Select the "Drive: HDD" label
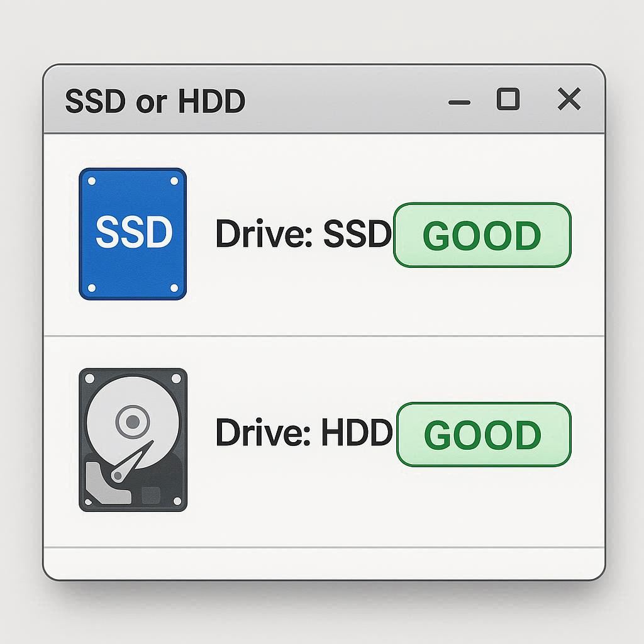This screenshot has width=644, height=644. tap(303, 433)
